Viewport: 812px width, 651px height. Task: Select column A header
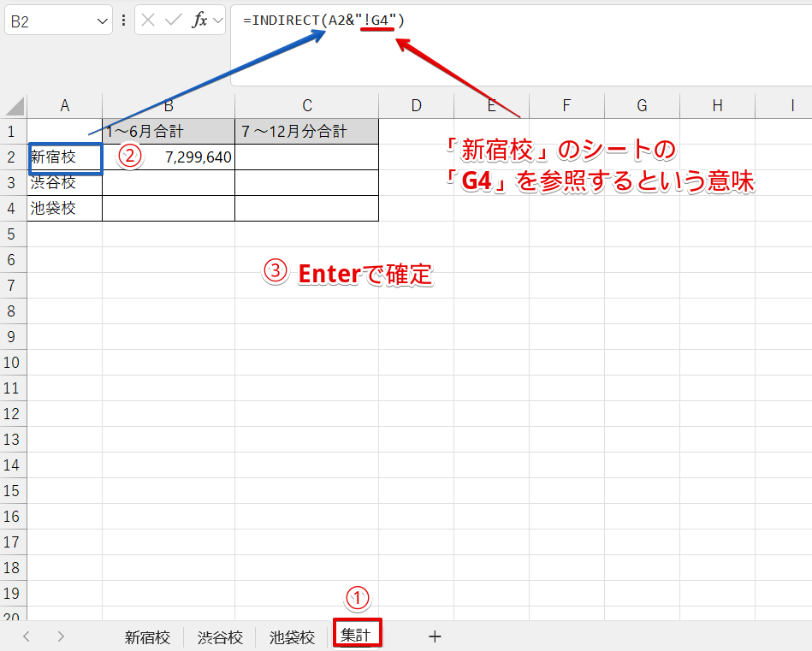tap(65, 106)
